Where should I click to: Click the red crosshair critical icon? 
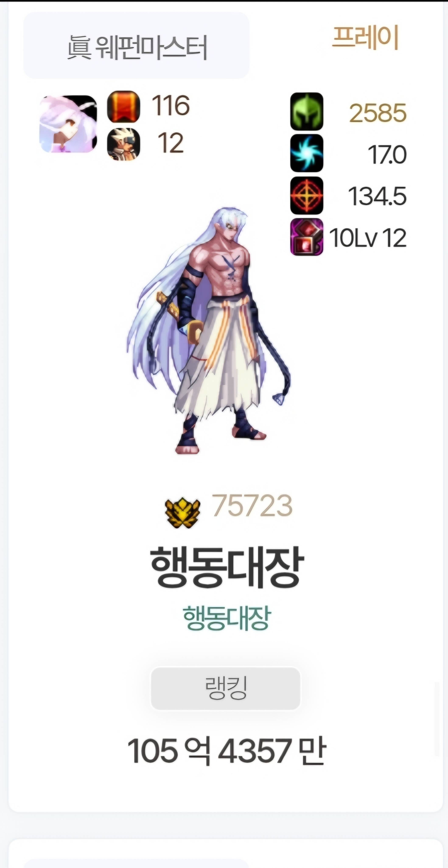click(x=307, y=195)
